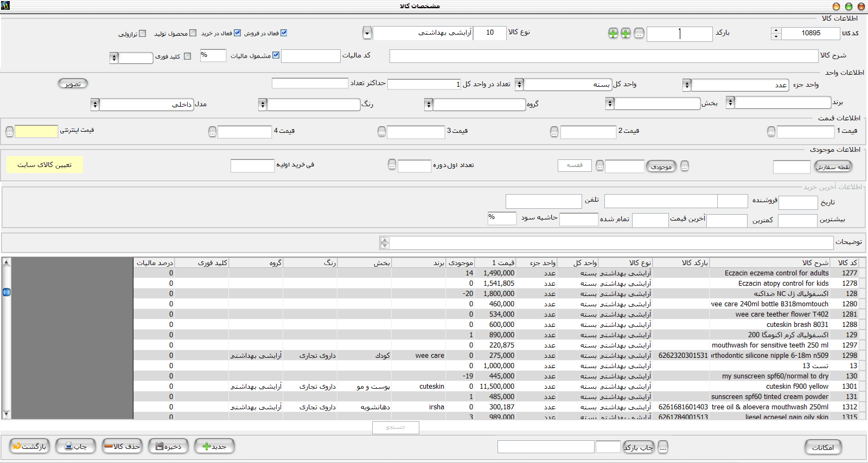Open the رنگ dropdown
Image resolution: width=868 pixels, height=463 pixels.
click(x=263, y=104)
